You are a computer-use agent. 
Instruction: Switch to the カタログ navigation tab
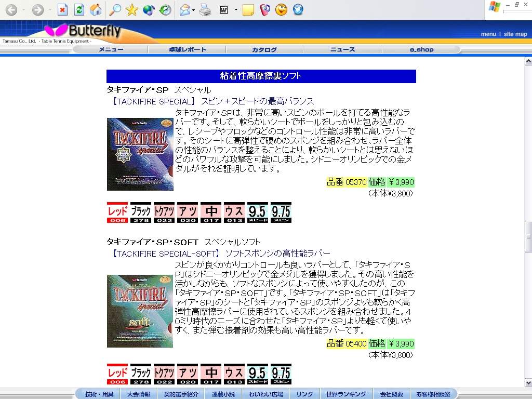tap(264, 49)
